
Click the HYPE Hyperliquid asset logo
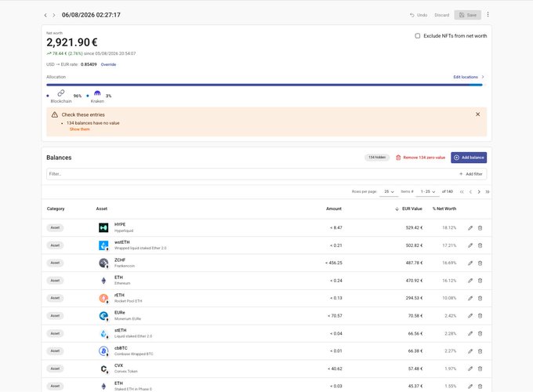click(103, 227)
